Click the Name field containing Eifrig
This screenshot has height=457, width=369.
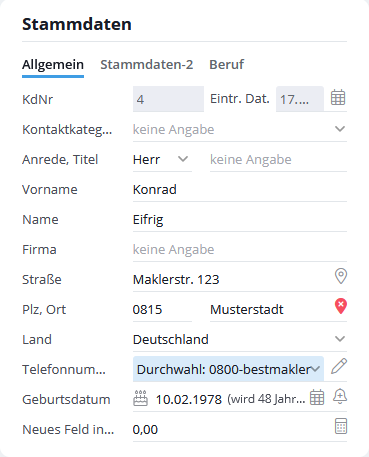[x=240, y=219]
